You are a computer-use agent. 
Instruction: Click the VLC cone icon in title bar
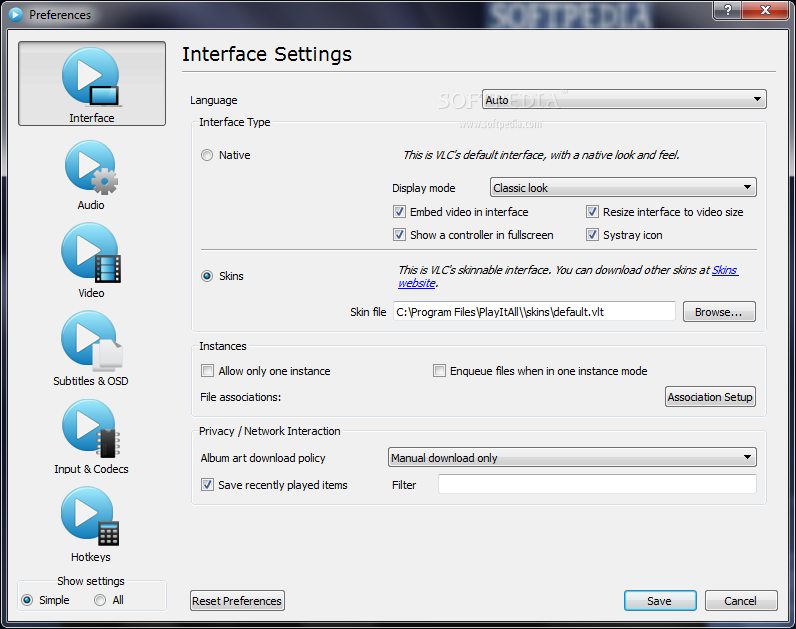[15, 14]
